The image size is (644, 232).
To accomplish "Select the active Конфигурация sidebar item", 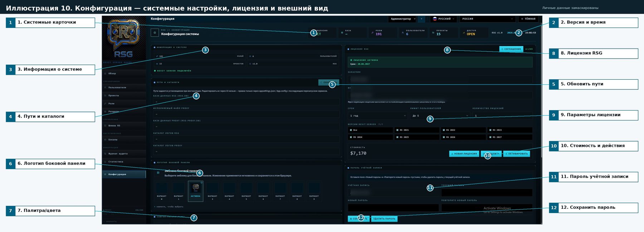I will pyautogui.click(x=124, y=174).
